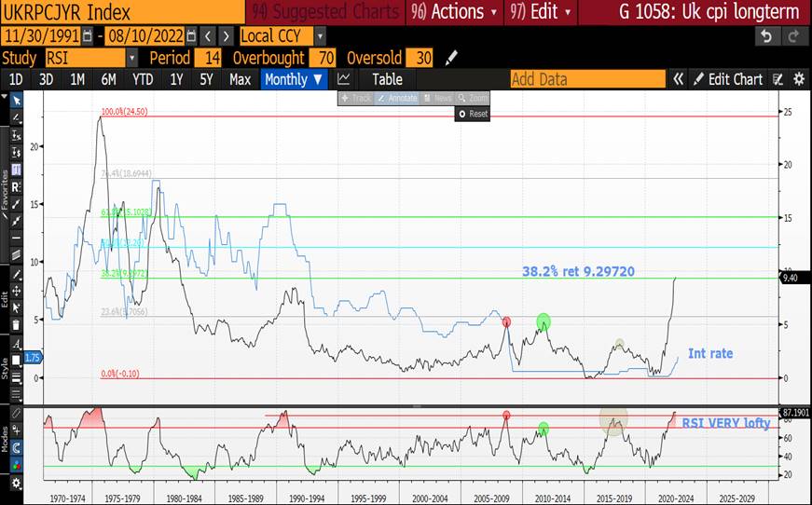Open the Monthly periodicity dropdown
The height and width of the screenshot is (505, 812).
[x=294, y=79]
